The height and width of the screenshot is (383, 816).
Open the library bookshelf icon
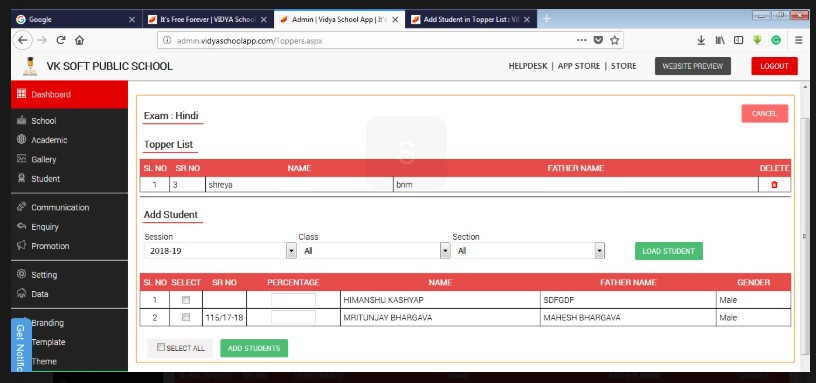(720, 40)
